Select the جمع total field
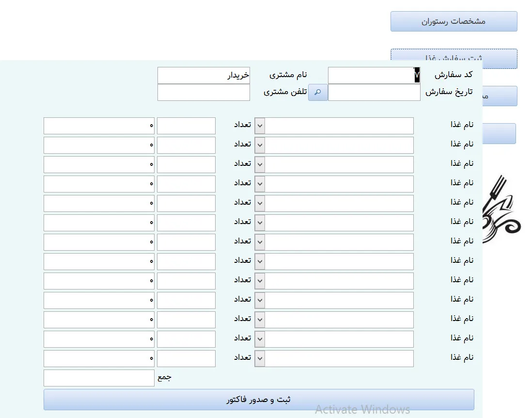 pos(99,378)
